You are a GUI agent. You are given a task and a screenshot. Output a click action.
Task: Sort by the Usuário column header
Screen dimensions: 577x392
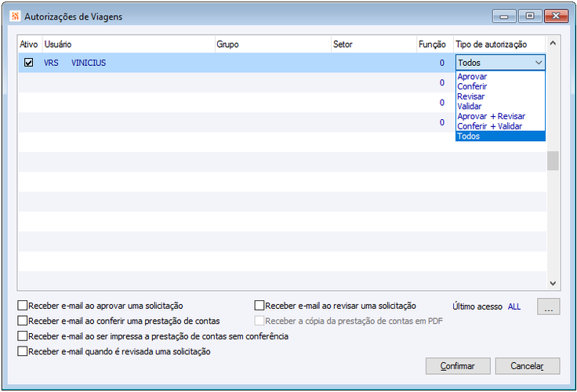click(x=129, y=44)
